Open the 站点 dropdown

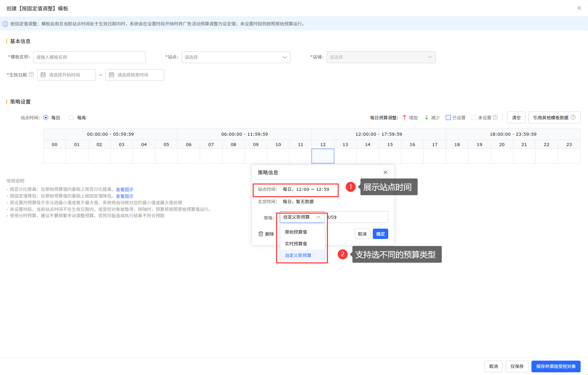236,57
